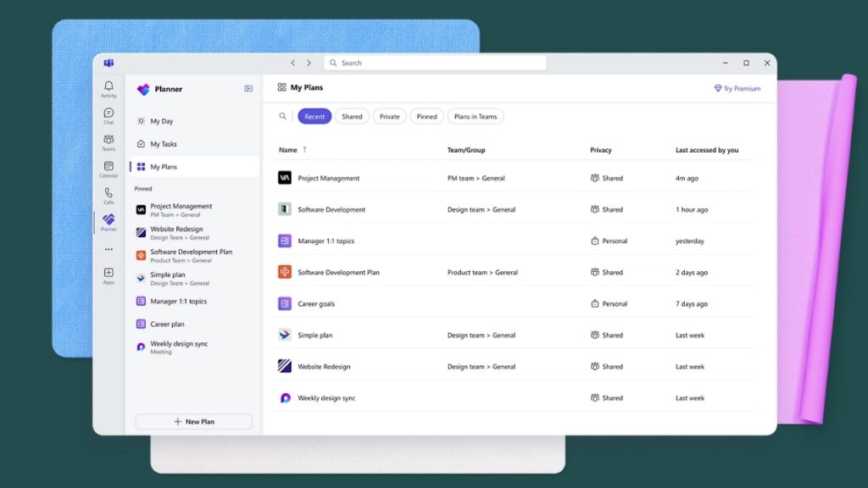This screenshot has width=868, height=488.
Task: Go forward using the forward chevron
Action: point(309,63)
